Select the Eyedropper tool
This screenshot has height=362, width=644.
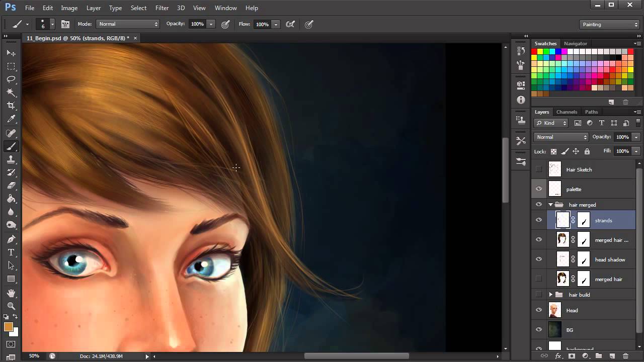pos(11,119)
